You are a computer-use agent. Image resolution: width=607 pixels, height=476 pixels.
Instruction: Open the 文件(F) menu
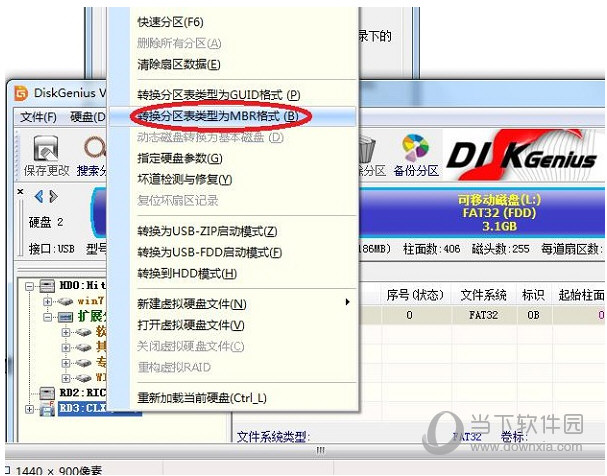point(38,117)
